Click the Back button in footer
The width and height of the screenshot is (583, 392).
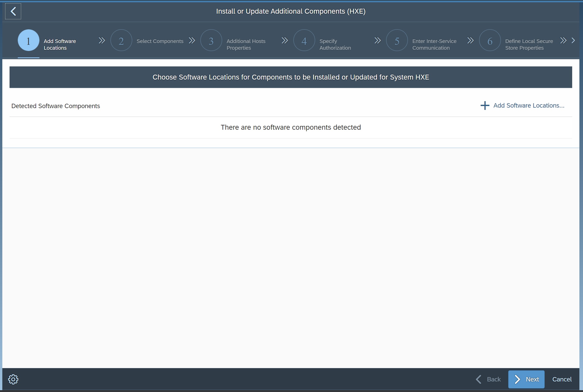pyautogui.click(x=488, y=379)
